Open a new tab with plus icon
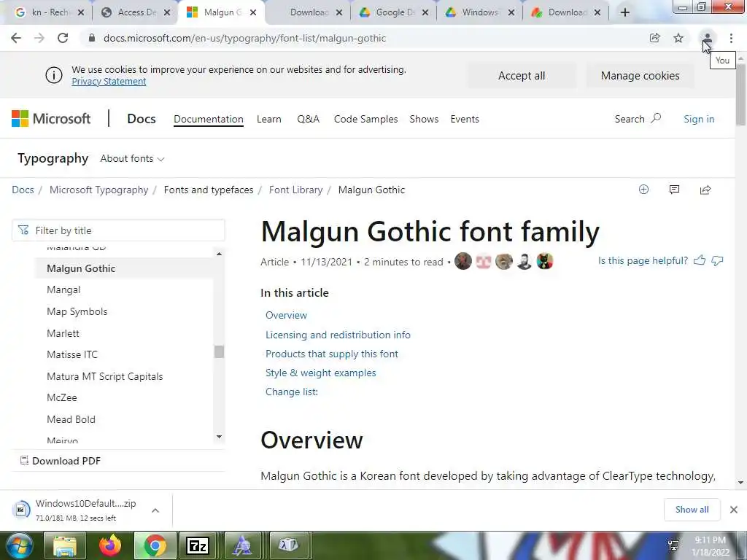The width and height of the screenshot is (747, 560). pos(625,12)
